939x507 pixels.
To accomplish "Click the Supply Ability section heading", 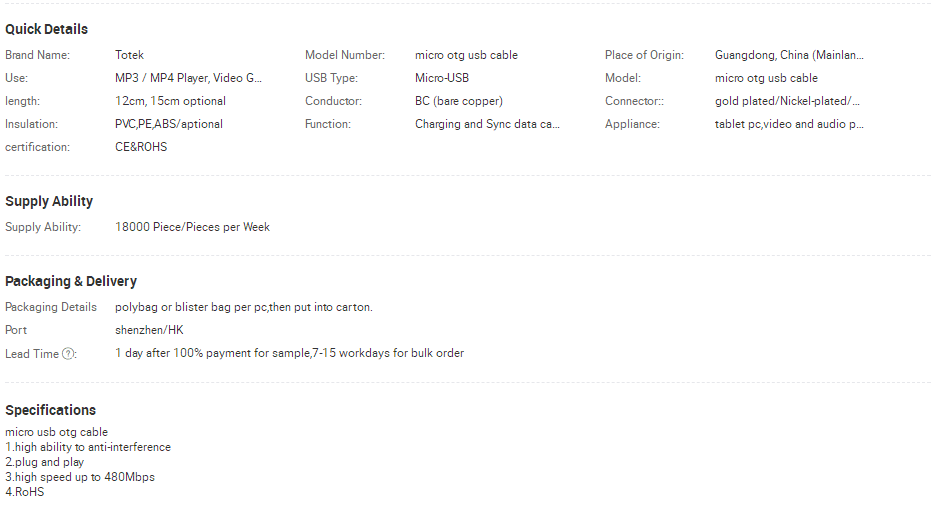I will click(x=49, y=201).
